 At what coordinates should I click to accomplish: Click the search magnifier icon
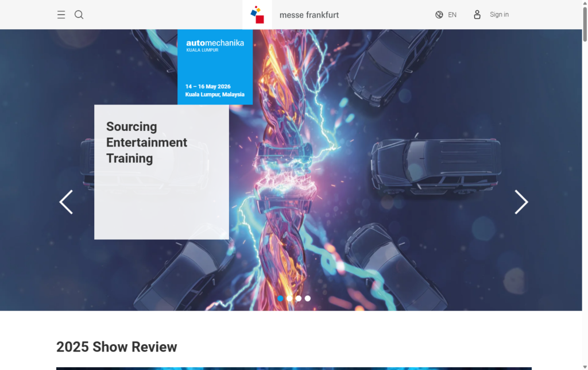click(x=79, y=15)
